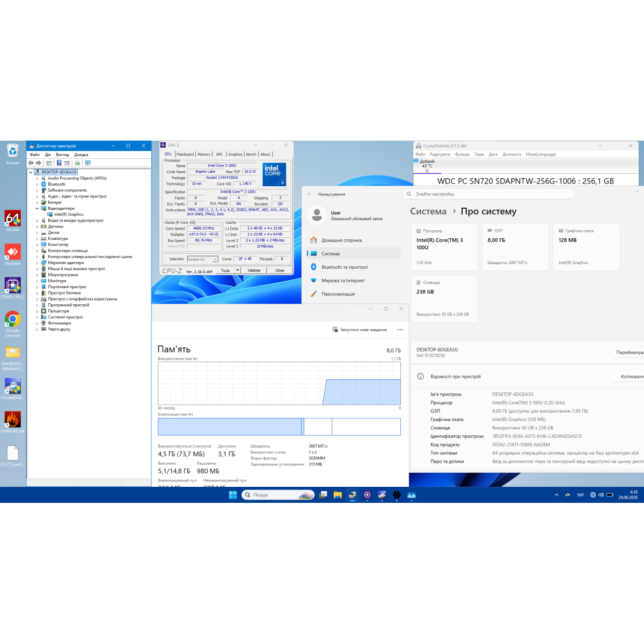
Task: Open Windows Start button
Action: [x=233, y=495]
